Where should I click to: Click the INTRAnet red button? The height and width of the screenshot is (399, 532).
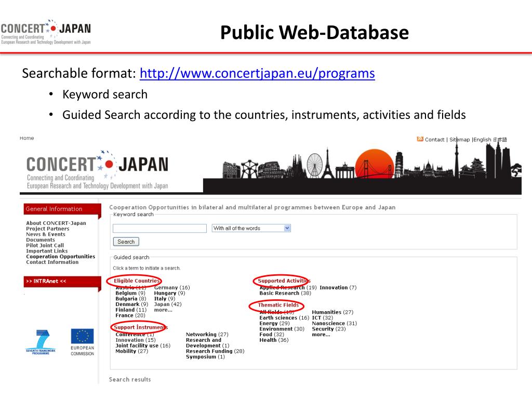click(62, 281)
